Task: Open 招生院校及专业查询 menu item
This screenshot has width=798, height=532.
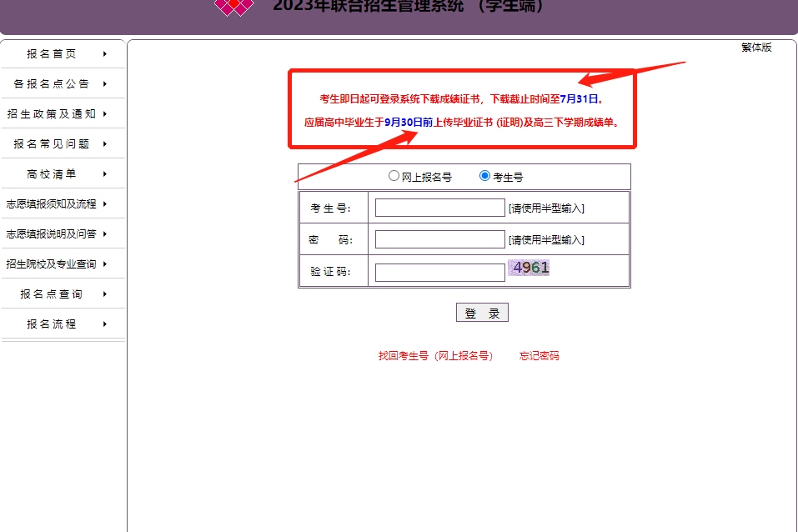Action: 52,264
